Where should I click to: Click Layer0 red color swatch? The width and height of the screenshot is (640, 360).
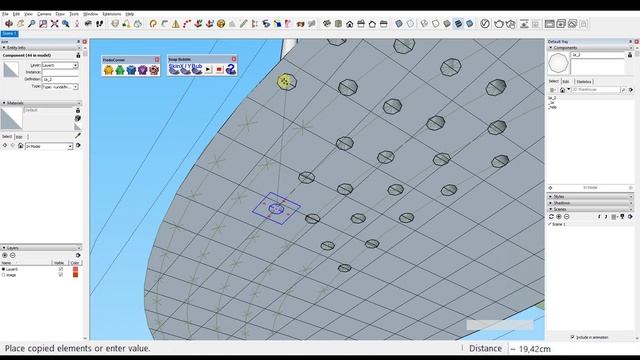pos(75,269)
